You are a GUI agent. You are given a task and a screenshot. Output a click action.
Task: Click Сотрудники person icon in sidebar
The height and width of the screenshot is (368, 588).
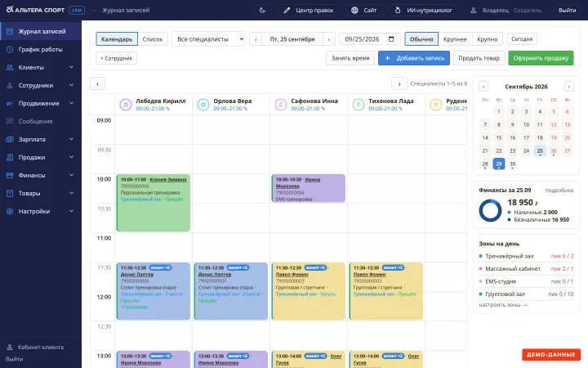pyautogui.click(x=10, y=85)
